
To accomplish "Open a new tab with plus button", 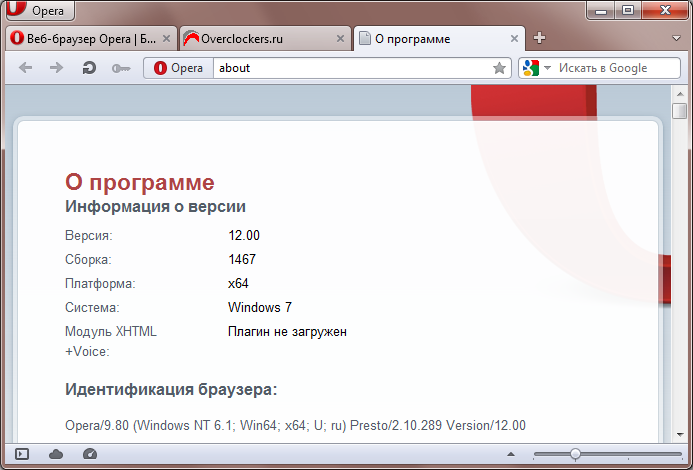I will coord(539,38).
